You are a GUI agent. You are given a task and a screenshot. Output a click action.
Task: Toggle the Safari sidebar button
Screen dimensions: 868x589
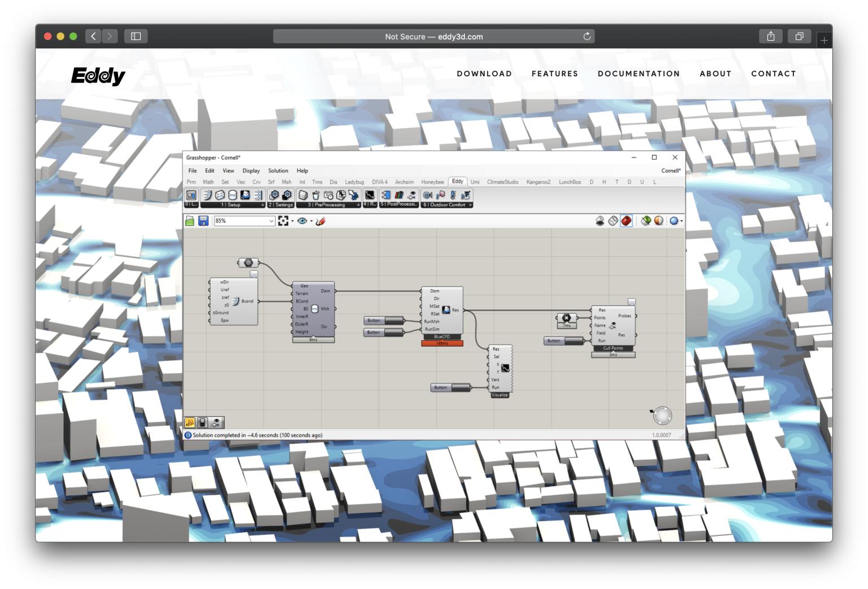coord(136,36)
